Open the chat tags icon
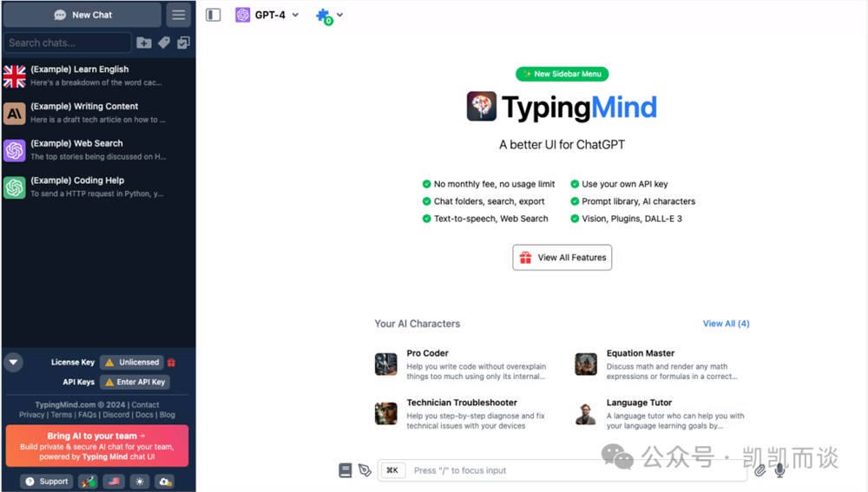The height and width of the screenshot is (492, 868). pyautogui.click(x=164, y=43)
